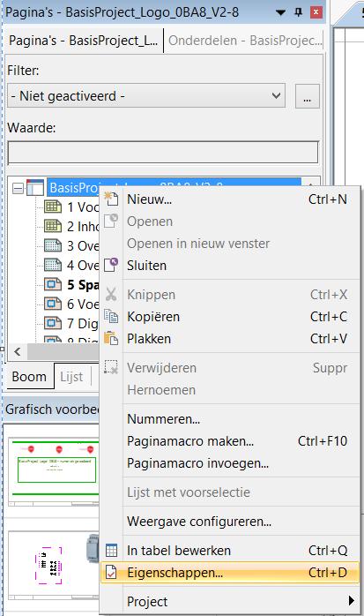Click the pin icon in the Pagina's panel header
This screenshot has width=364, height=616.
point(299,12)
